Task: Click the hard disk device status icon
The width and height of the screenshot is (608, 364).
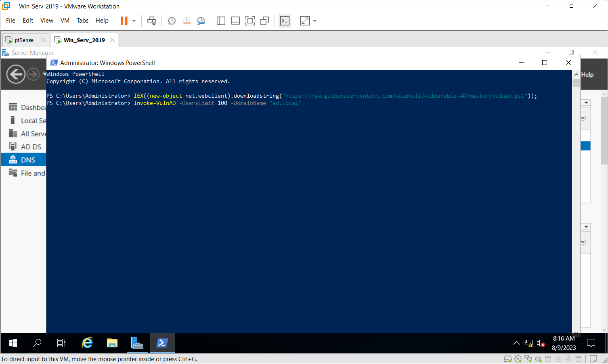Action: [x=508, y=359]
